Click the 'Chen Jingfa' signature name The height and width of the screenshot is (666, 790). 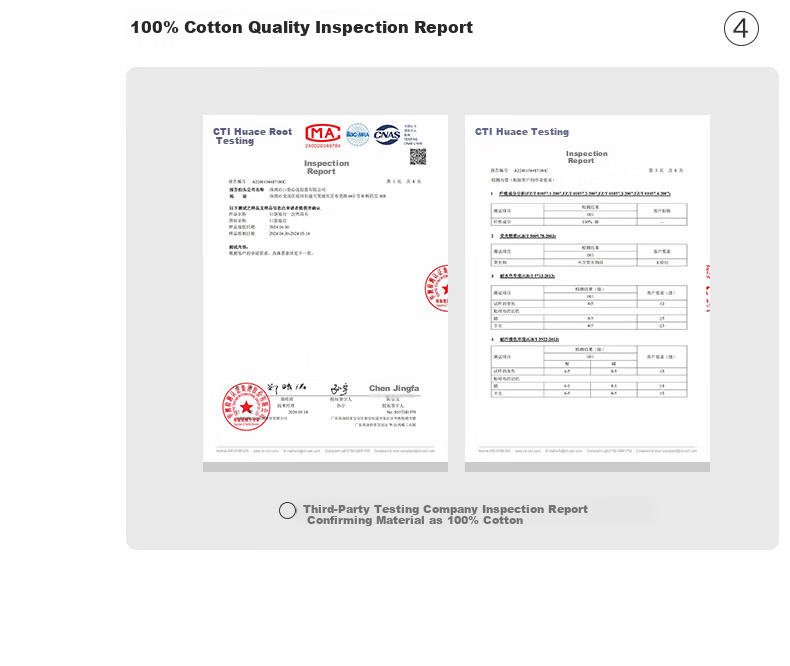394,388
